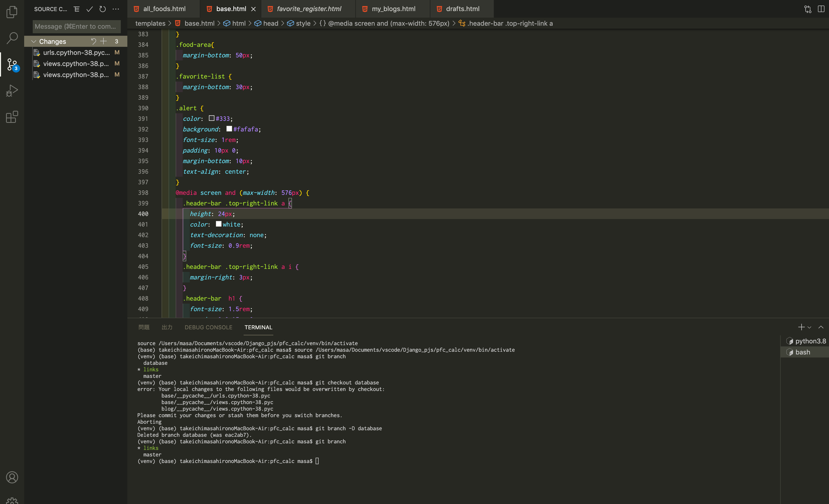Select the python3.8 terminal session
829x504 pixels.
click(810, 341)
